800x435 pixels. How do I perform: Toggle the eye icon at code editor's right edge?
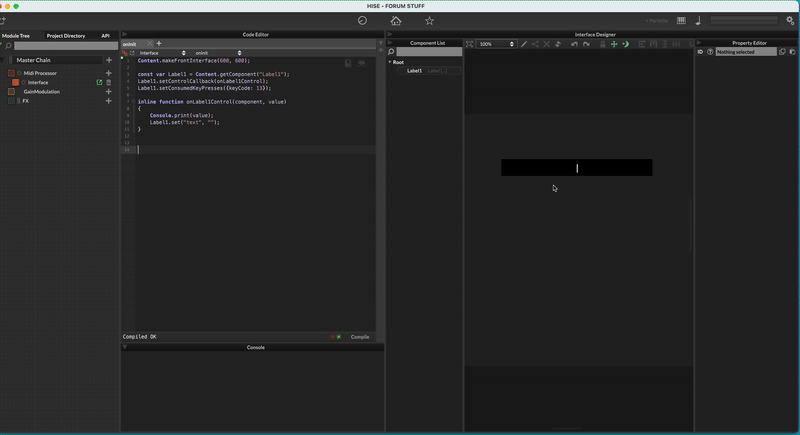(381, 50)
